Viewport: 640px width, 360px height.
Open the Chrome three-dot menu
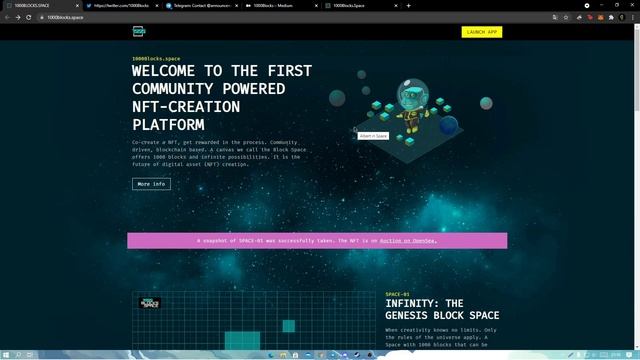(633, 18)
